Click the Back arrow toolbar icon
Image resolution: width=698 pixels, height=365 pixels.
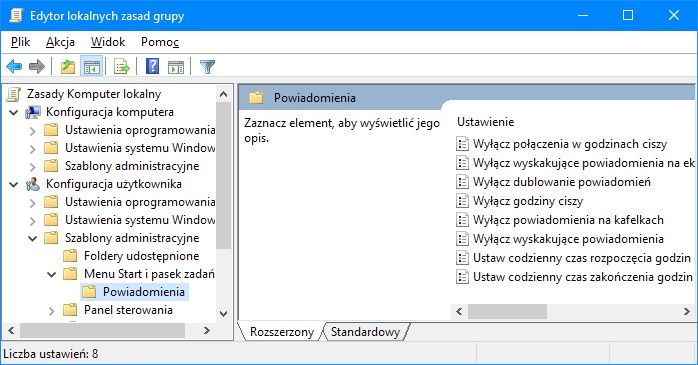click(x=14, y=67)
